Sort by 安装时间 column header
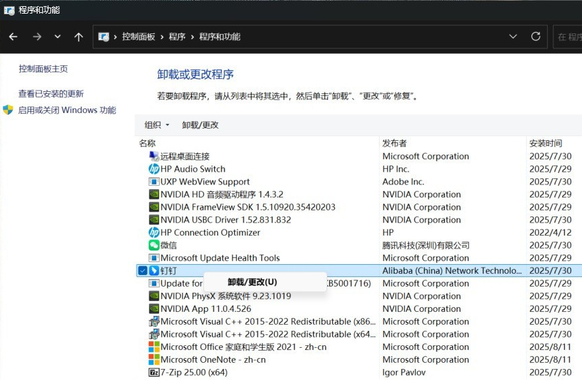Image resolution: width=582 pixels, height=380 pixels. (x=546, y=143)
